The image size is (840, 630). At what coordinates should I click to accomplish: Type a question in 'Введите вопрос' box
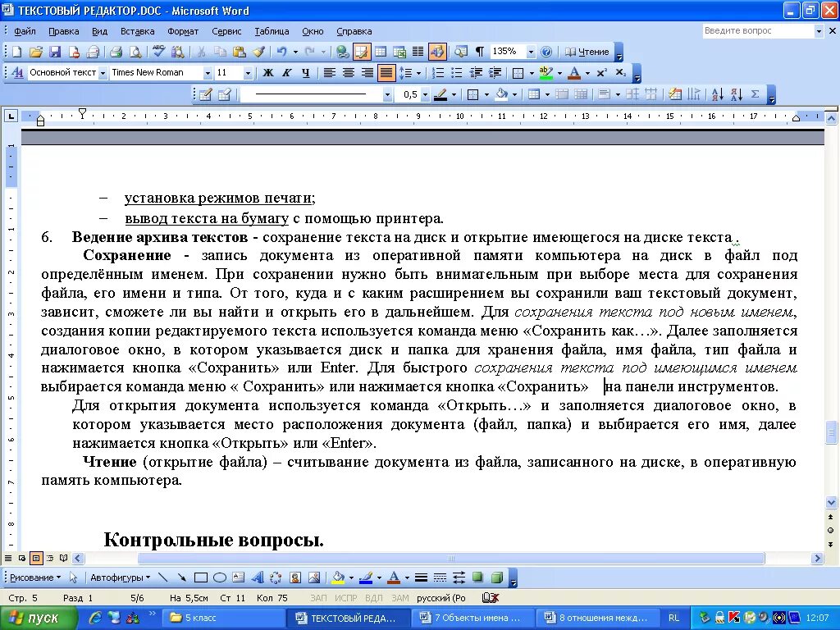pos(758,31)
